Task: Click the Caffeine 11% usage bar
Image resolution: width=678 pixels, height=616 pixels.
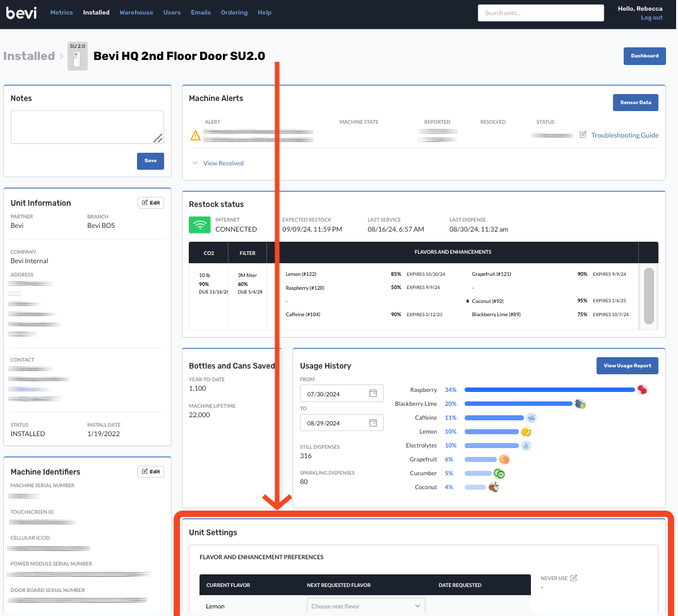Action: pos(494,418)
